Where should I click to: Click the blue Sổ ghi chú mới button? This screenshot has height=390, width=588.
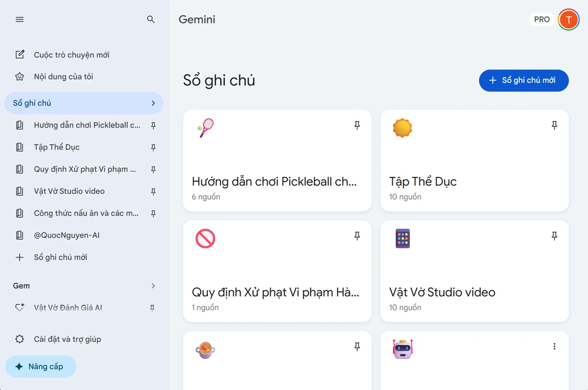[523, 80]
